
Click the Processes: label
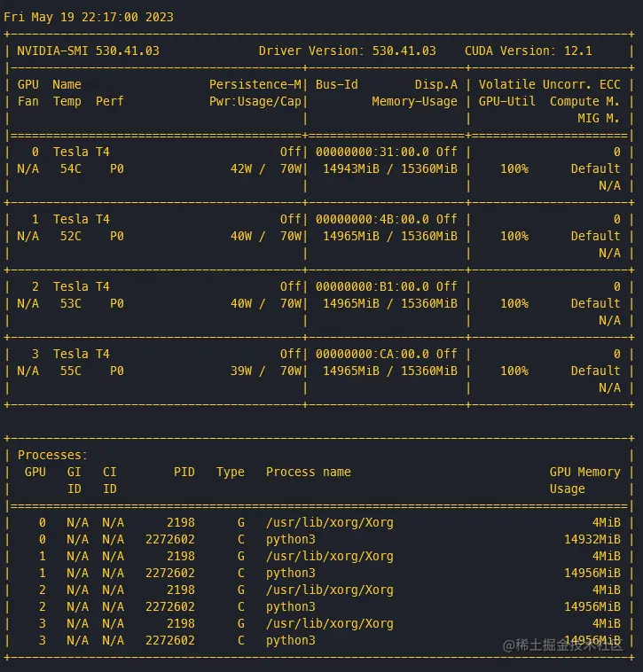[x=52, y=455]
